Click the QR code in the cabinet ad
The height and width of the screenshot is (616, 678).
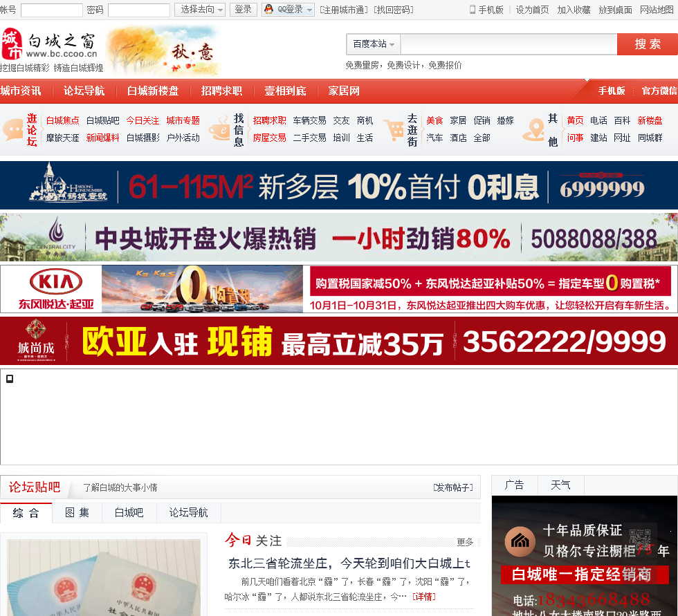click(x=639, y=539)
